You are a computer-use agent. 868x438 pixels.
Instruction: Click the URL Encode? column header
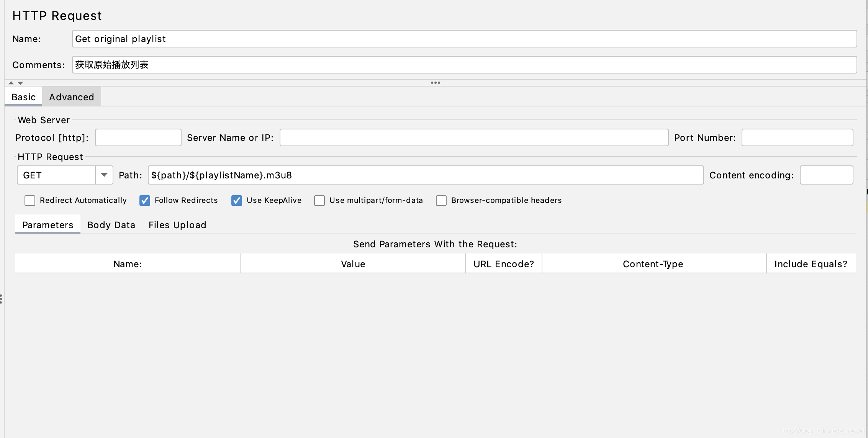(503, 264)
